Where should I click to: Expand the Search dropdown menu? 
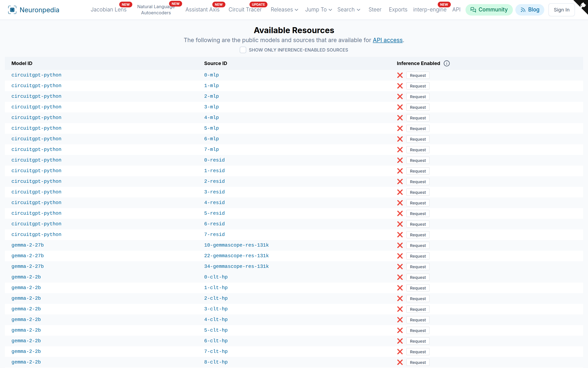pos(349,9)
